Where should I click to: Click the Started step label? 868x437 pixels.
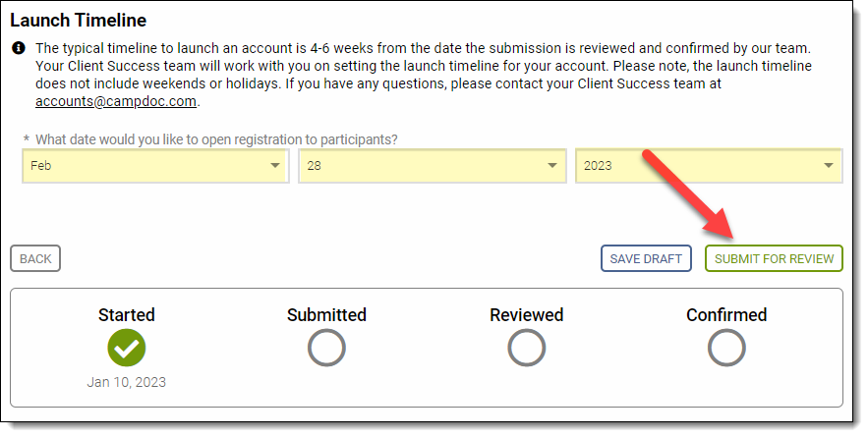click(127, 315)
